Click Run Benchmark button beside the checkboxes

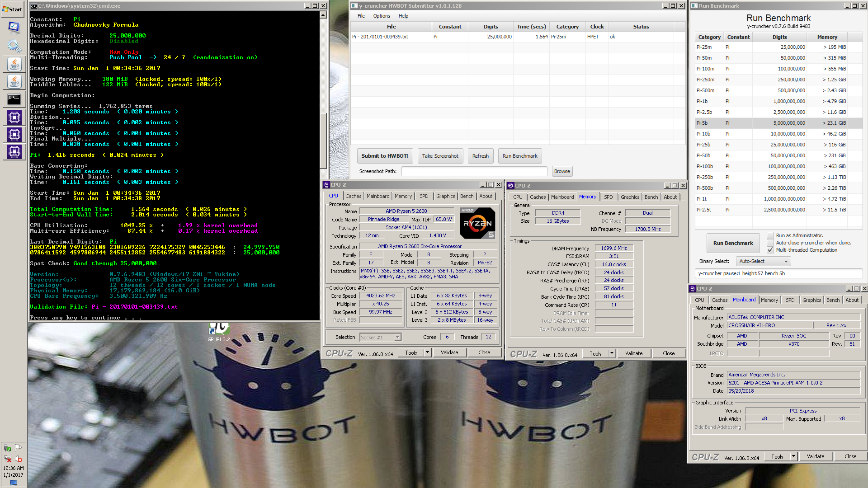pos(733,243)
